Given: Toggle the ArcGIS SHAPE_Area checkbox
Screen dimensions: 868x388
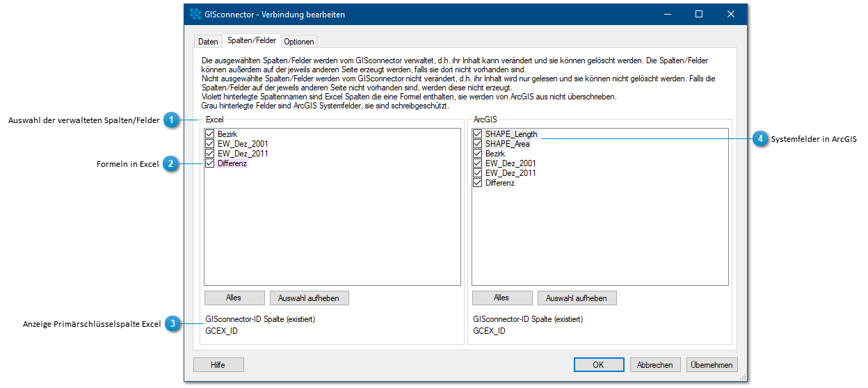Looking at the screenshot, I should [x=478, y=144].
